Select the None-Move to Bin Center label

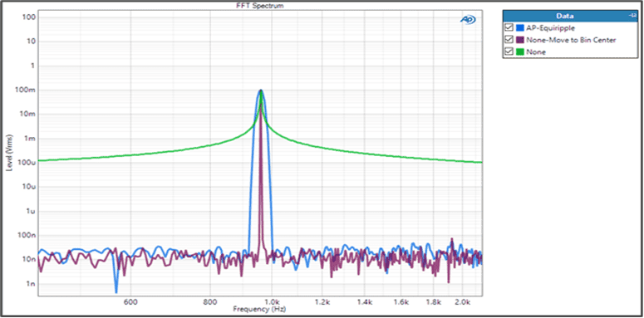tap(571, 40)
